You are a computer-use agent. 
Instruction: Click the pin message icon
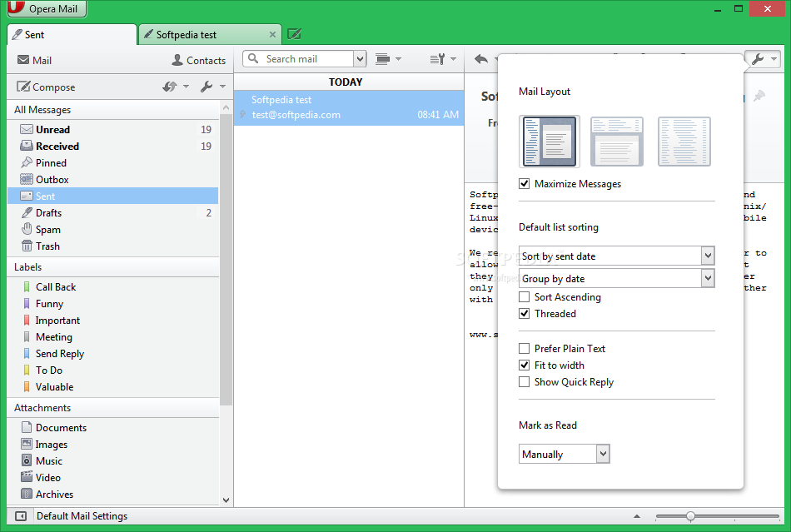(x=759, y=96)
